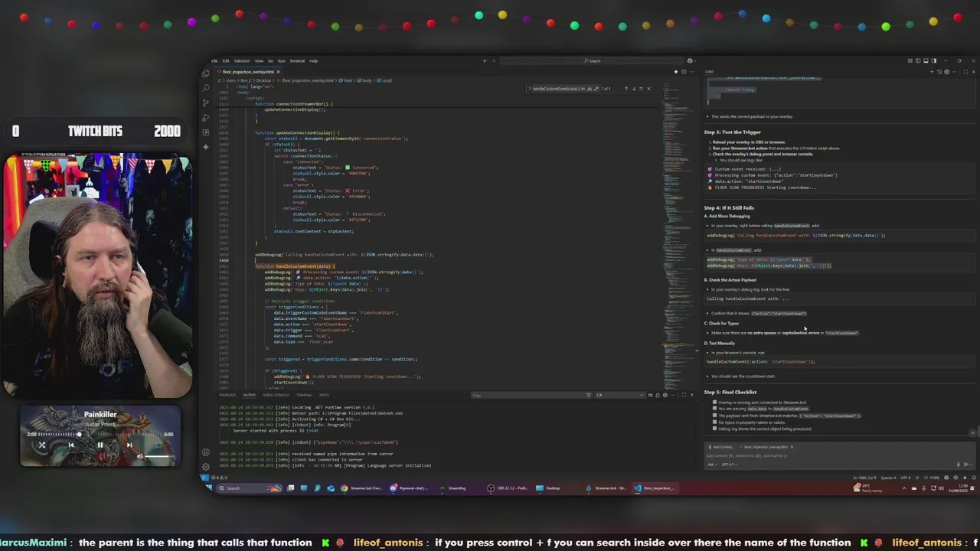The width and height of the screenshot is (980, 551).
Task: Click the Desktop breadcrumb folder
Action: point(264,80)
